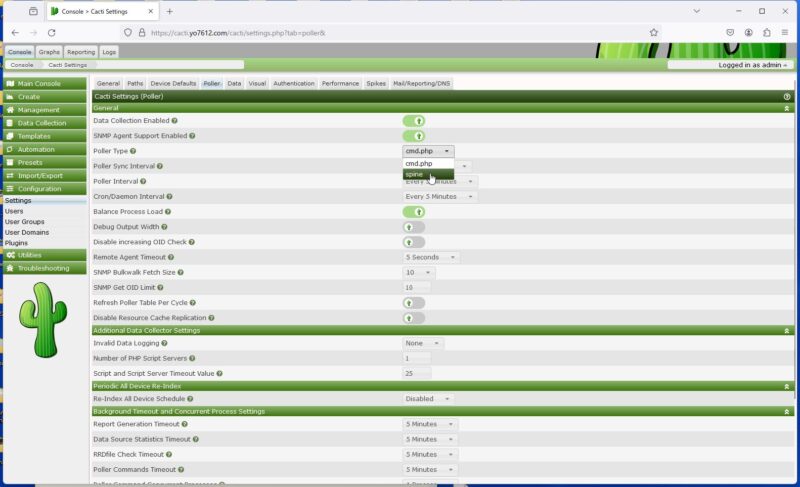The width and height of the screenshot is (800, 487).
Task: Reload the page with the browser refresh icon
Action: 52,33
